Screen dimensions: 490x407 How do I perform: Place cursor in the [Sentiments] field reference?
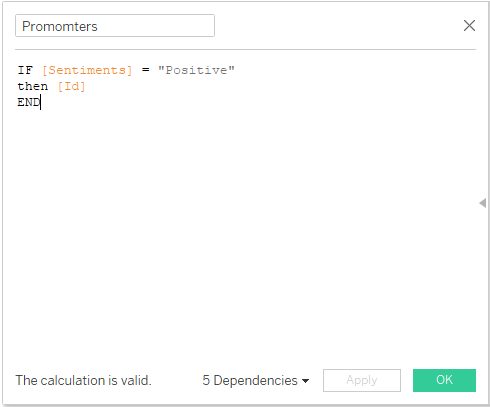[87, 70]
